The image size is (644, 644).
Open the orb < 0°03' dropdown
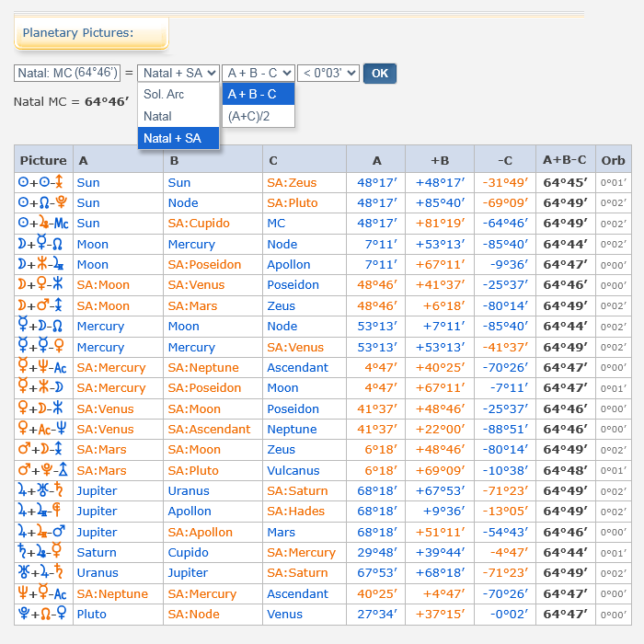click(x=328, y=73)
